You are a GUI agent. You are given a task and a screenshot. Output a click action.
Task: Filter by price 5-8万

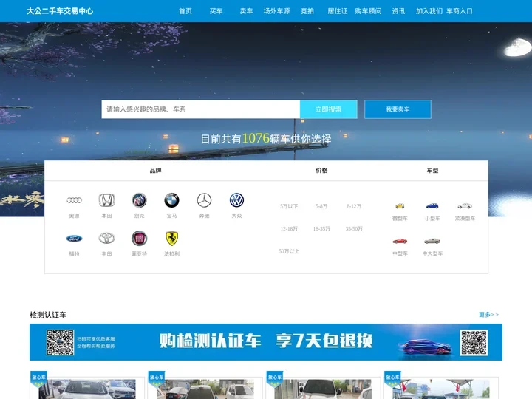click(321, 206)
